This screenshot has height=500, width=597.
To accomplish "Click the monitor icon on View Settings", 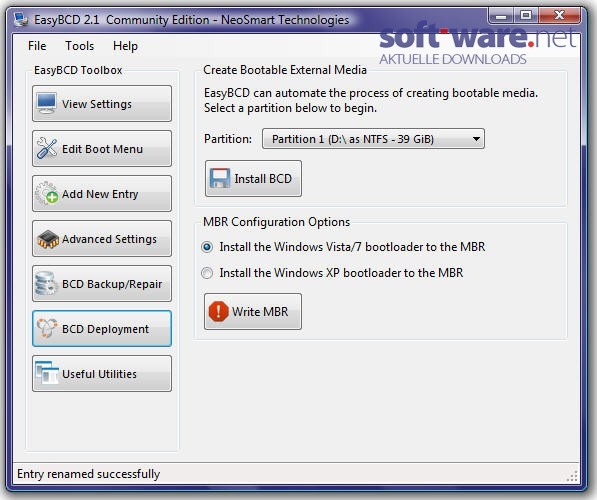I will tap(47, 103).
